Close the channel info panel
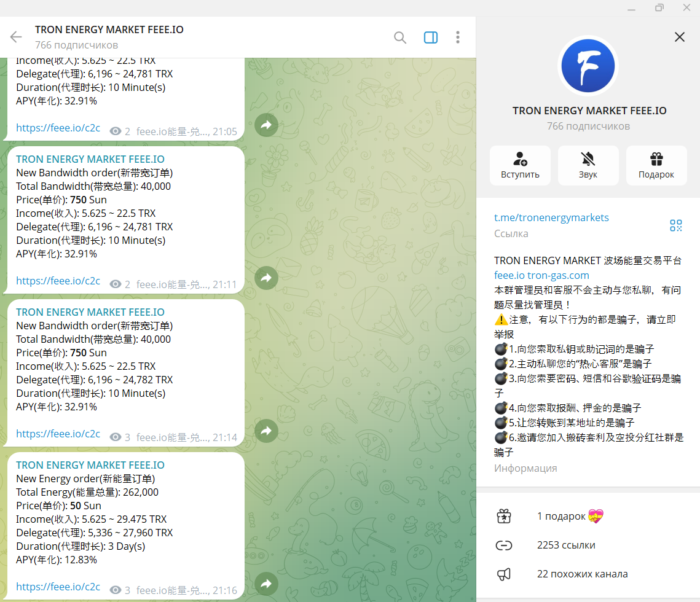700x602 pixels. coord(680,37)
